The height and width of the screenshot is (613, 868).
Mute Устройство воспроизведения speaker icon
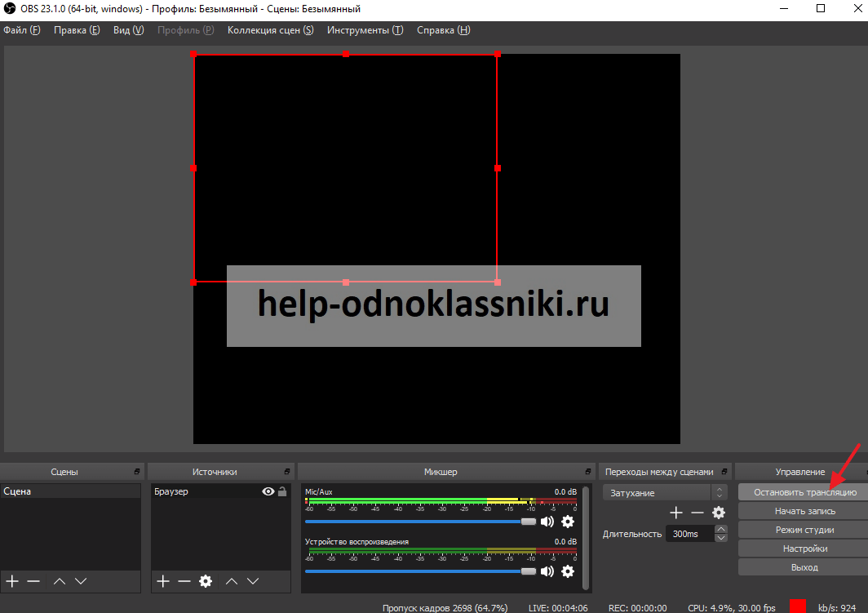click(547, 571)
